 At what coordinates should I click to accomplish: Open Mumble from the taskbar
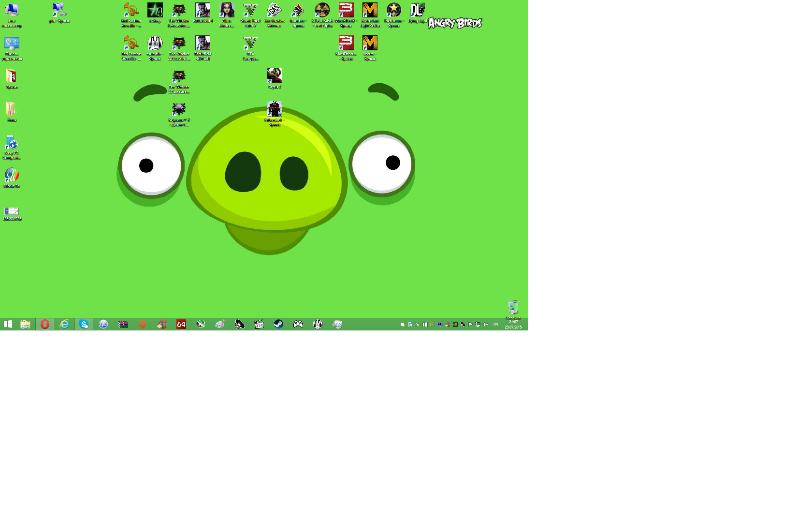point(318,324)
